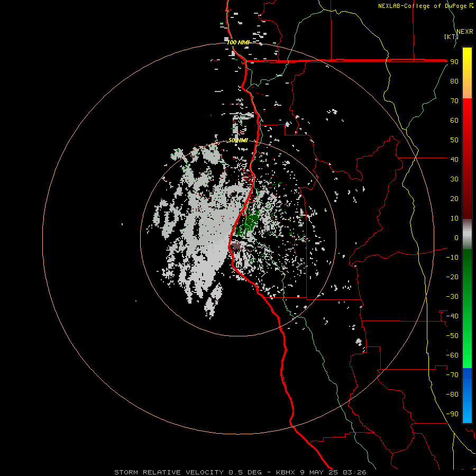Select the 80 value on velocity scale
476x476 pixels.
[x=454, y=81]
